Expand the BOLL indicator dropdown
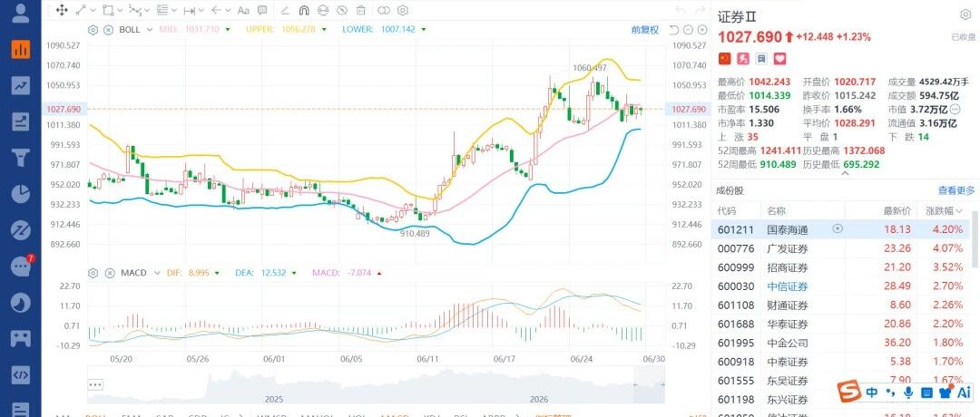The image size is (980, 417). (x=149, y=29)
